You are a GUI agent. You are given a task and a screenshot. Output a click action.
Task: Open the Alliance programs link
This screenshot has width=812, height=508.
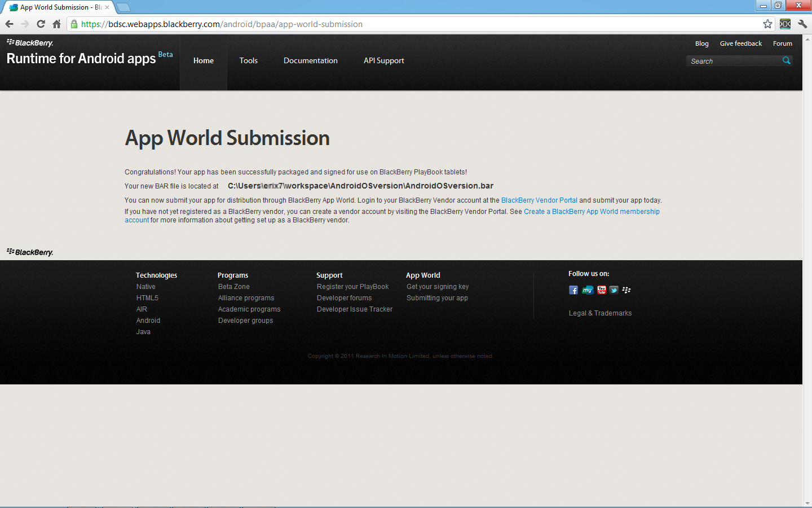246,298
